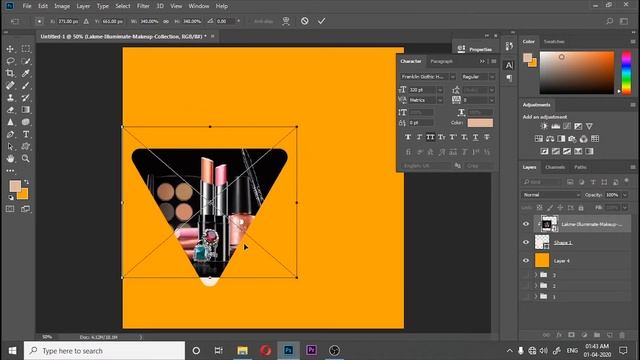Open the kerning Metrics dropdown
640x360 pixels.
440,100
